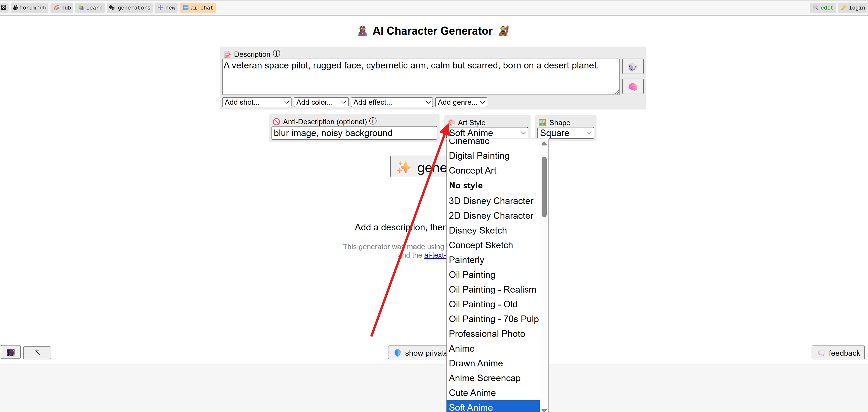The image size is (868, 412).
Task: Click into the Anti-Description text field
Action: [354, 133]
